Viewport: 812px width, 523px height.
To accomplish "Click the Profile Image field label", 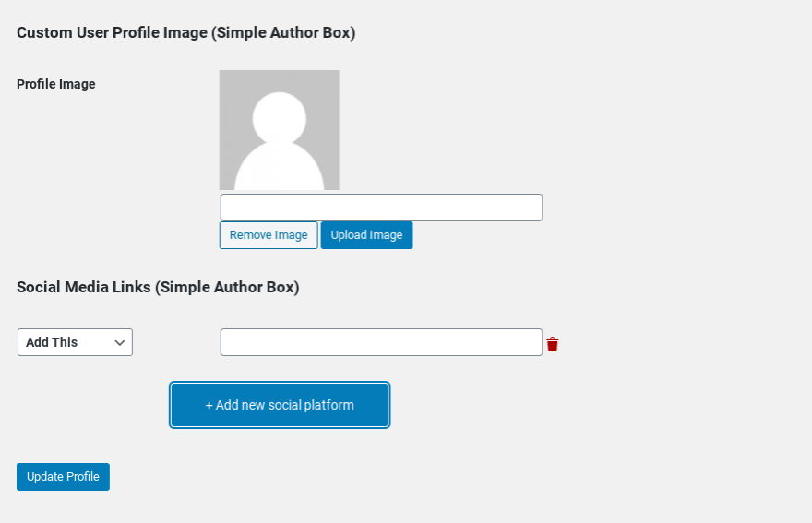I will pyautogui.click(x=56, y=84).
